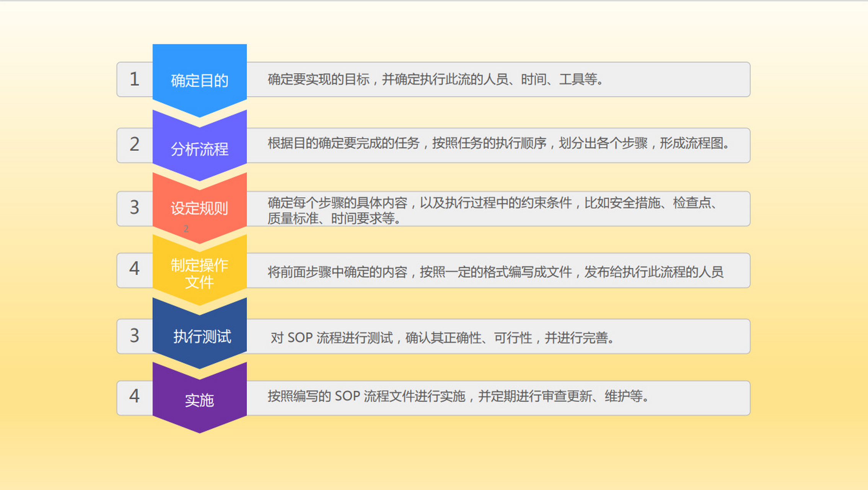Click the description box about 形成流程图
This screenshot has width=868, height=490.
(497, 145)
